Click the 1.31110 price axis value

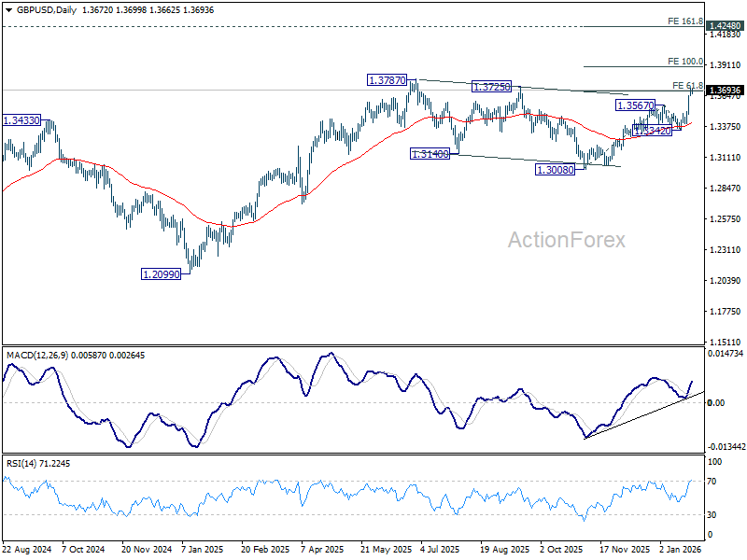[726, 158]
